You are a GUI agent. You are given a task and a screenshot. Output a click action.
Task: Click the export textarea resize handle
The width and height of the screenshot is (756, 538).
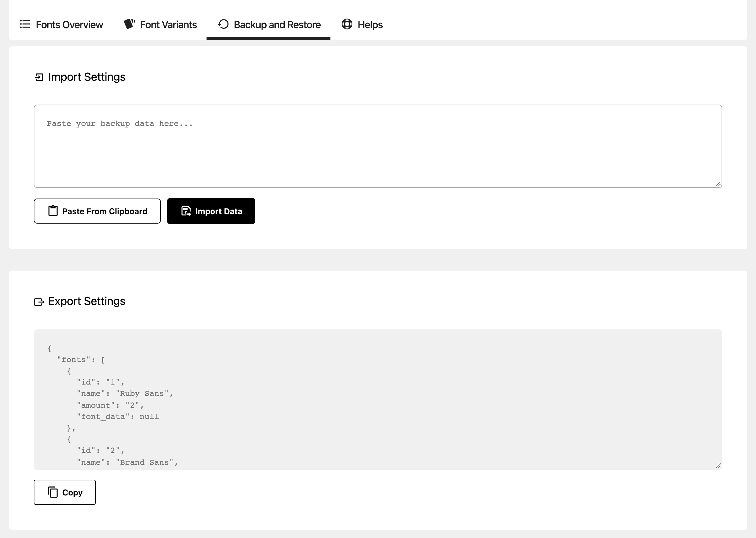(x=718, y=465)
